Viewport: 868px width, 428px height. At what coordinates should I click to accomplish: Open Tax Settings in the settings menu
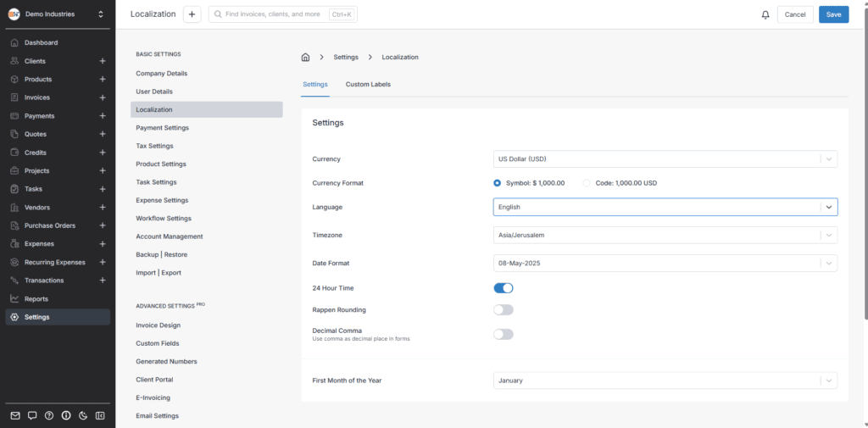[154, 146]
